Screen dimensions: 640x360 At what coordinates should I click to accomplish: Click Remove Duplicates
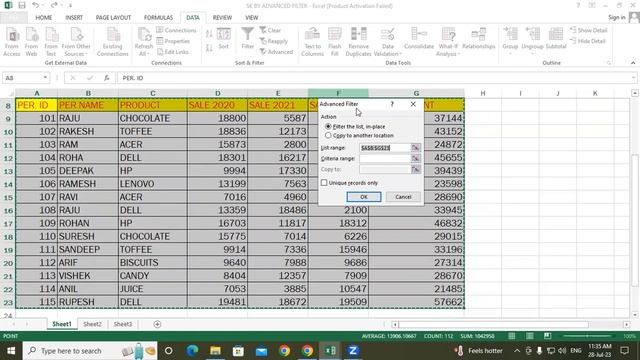[358, 41]
